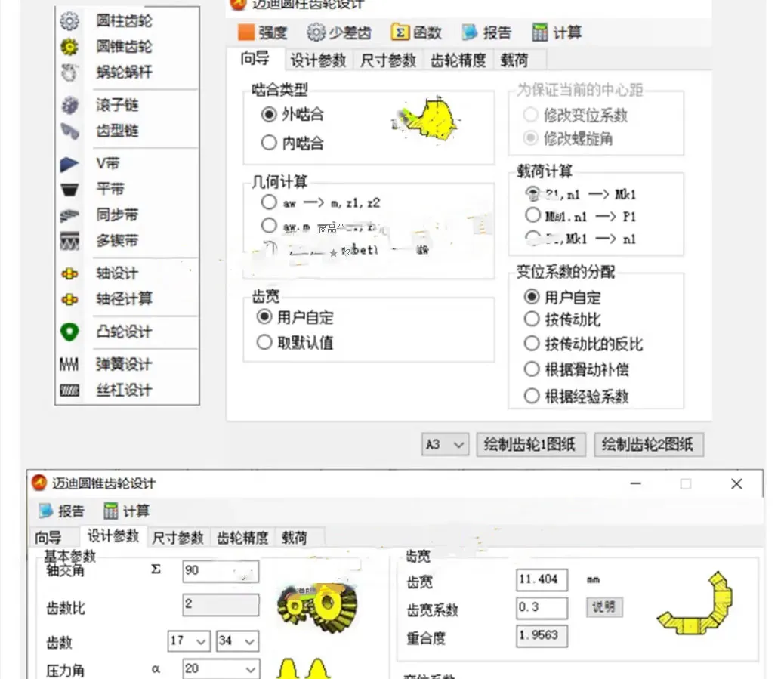The width and height of the screenshot is (784, 679).
Task: Click the 说明 button beside 齿宽系数
Action: (x=604, y=607)
